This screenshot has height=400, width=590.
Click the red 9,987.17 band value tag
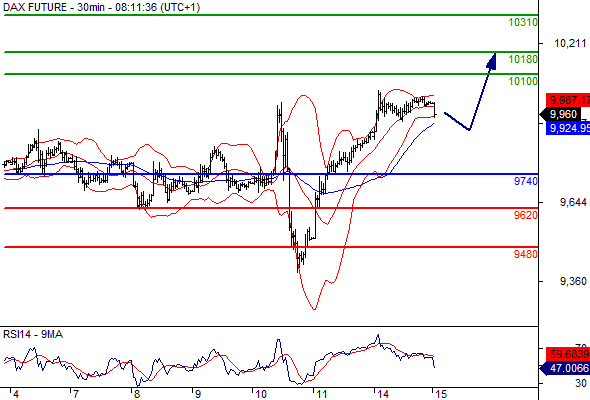point(568,100)
